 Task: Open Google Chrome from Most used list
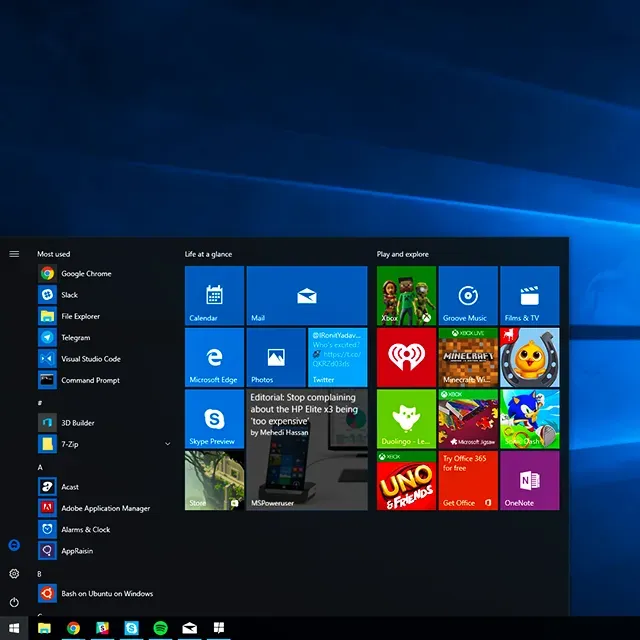point(85,274)
